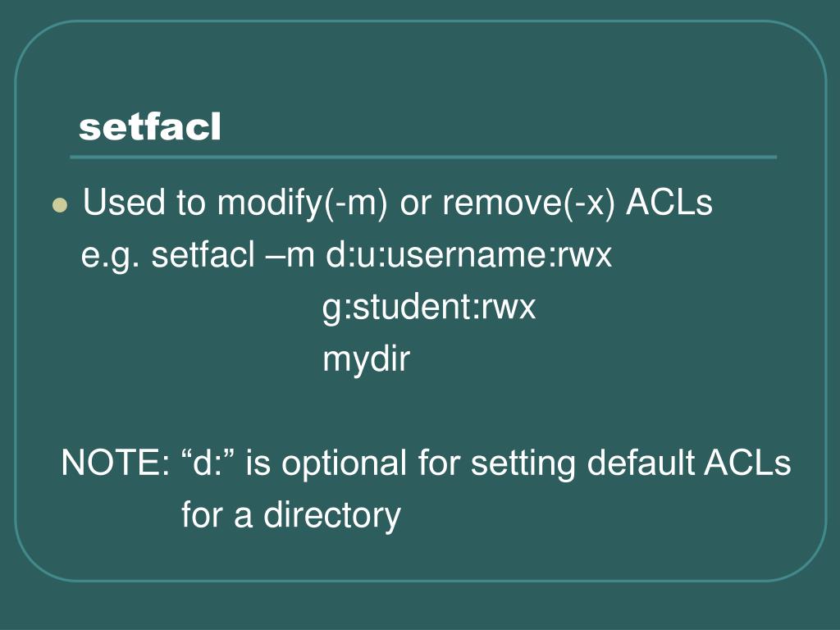Image resolution: width=840 pixels, height=630 pixels.
Task: Click "e.g." at the start of the example
Action: [110, 256]
